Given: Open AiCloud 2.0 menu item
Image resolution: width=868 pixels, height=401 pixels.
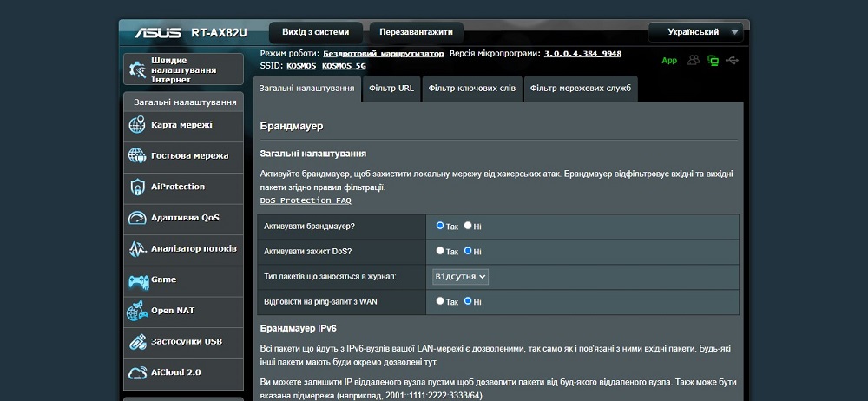Looking at the screenshot, I should pos(183,373).
